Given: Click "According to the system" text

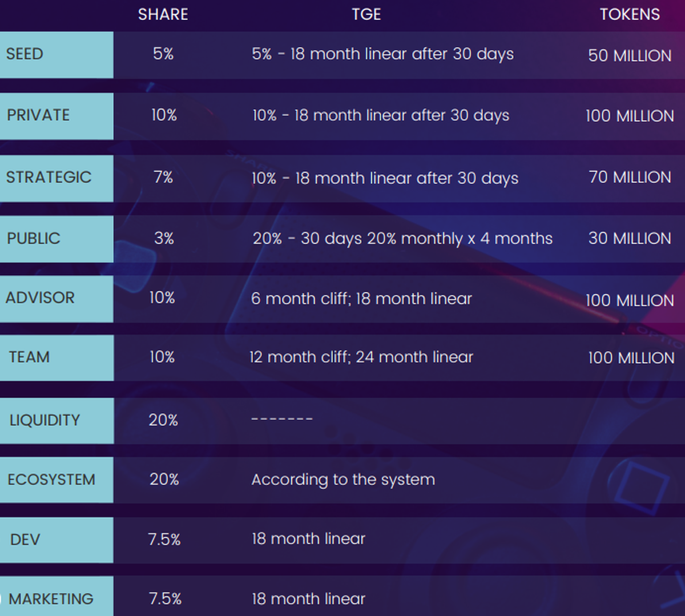Looking at the screenshot, I should 343,480.
